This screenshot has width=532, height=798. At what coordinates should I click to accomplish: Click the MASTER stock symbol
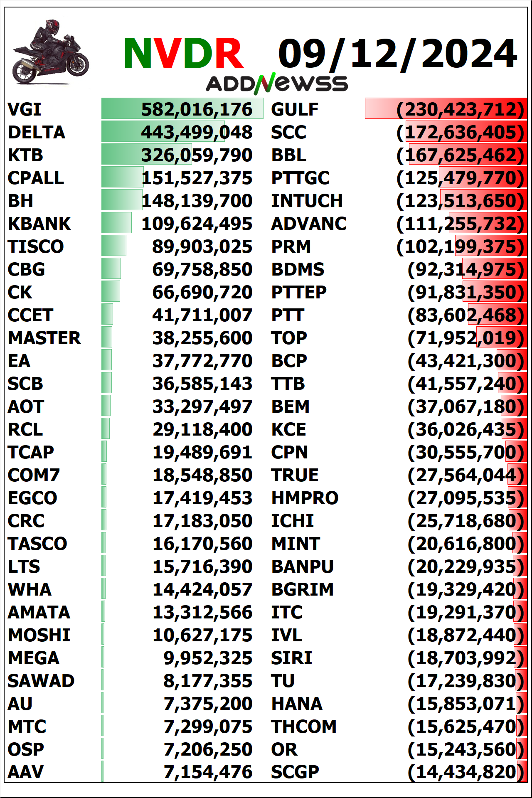tap(44, 338)
